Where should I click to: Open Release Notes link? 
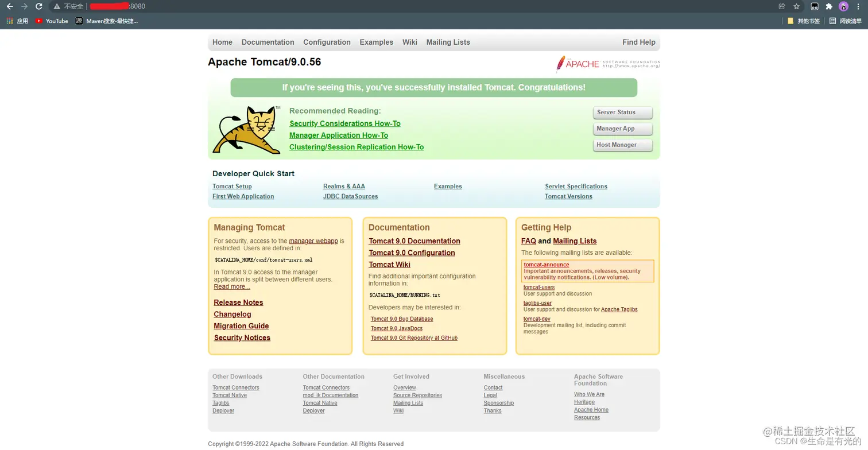(238, 302)
